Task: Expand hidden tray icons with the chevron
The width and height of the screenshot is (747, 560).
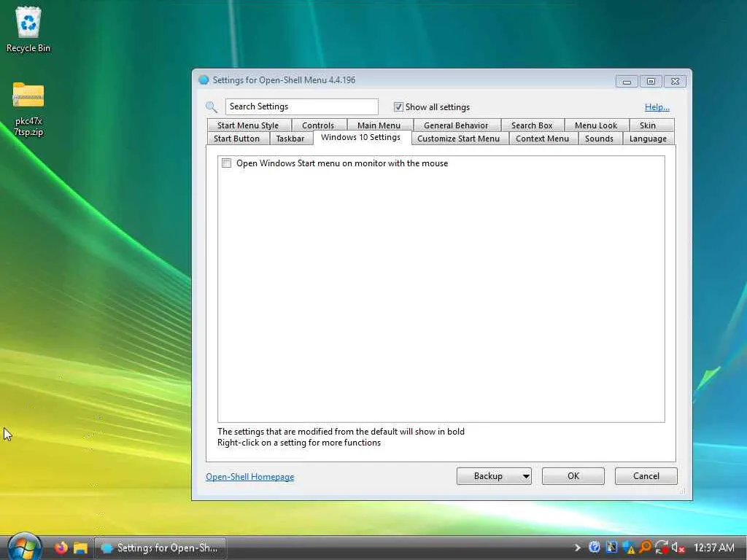Action: pyautogui.click(x=578, y=548)
